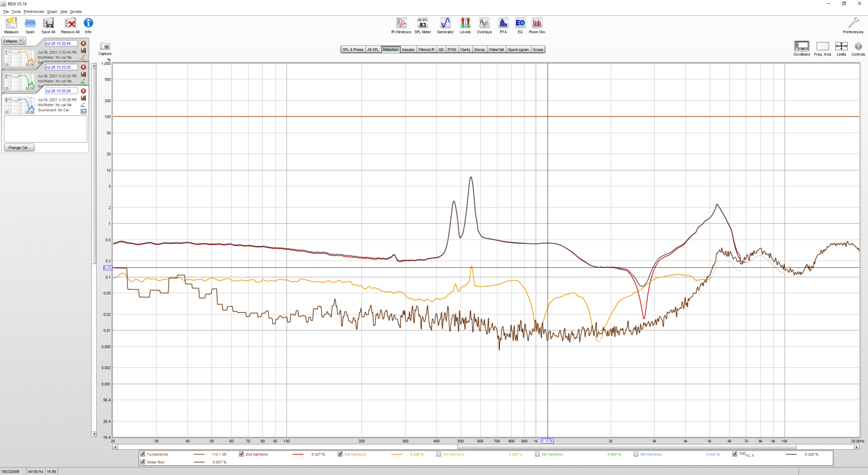Image resolution: width=868 pixels, height=475 pixels.
Task: Open the EQ window
Action: (520, 25)
